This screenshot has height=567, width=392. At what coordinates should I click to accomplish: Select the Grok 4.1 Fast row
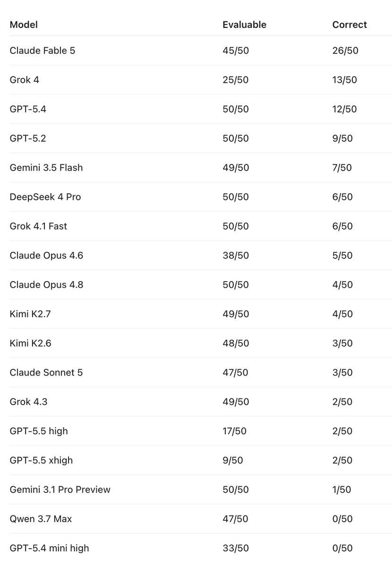click(200, 226)
